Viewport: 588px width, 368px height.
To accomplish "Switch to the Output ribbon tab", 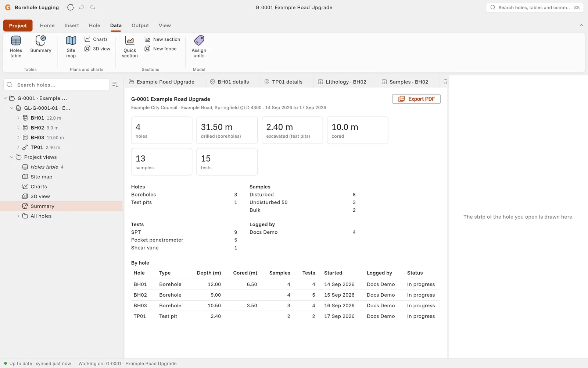I will pyautogui.click(x=140, y=25).
